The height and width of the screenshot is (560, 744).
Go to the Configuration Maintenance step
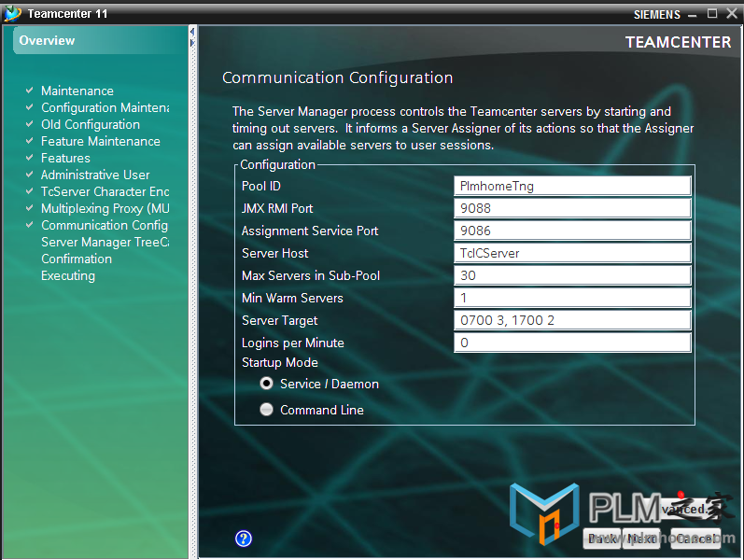pyautogui.click(x=105, y=107)
